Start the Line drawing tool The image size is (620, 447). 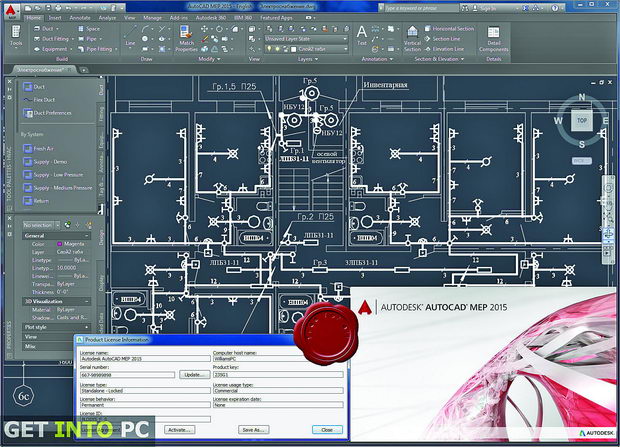pos(130,36)
